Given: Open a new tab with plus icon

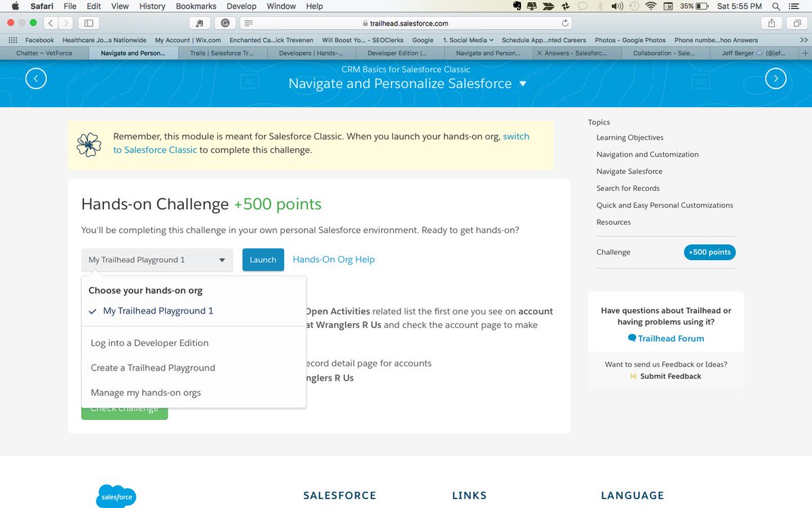Looking at the screenshot, I should click(x=805, y=52).
